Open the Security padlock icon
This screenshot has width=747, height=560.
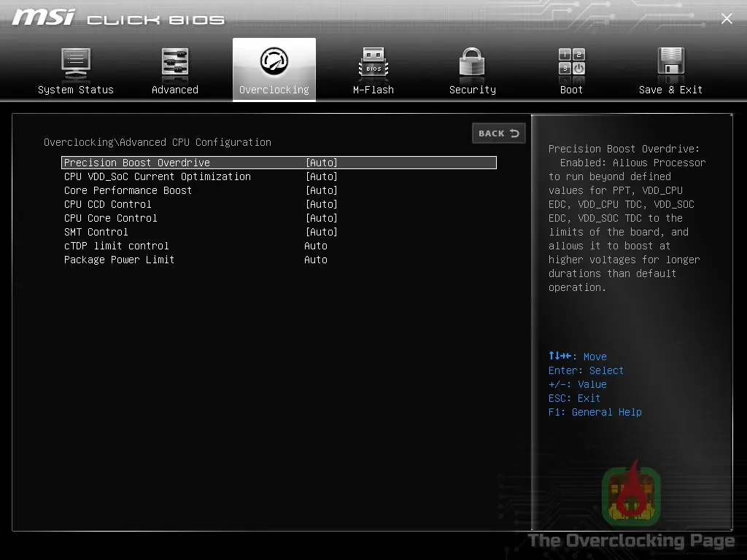pos(472,61)
